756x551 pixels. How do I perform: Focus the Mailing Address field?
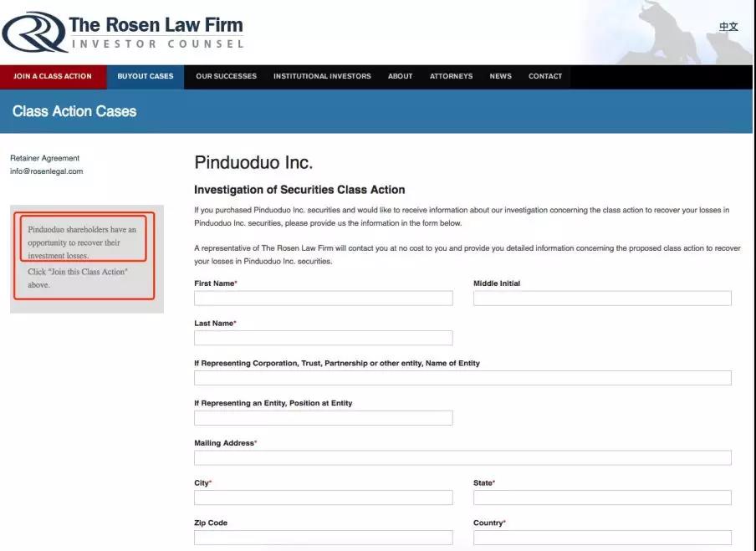coord(462,457)
